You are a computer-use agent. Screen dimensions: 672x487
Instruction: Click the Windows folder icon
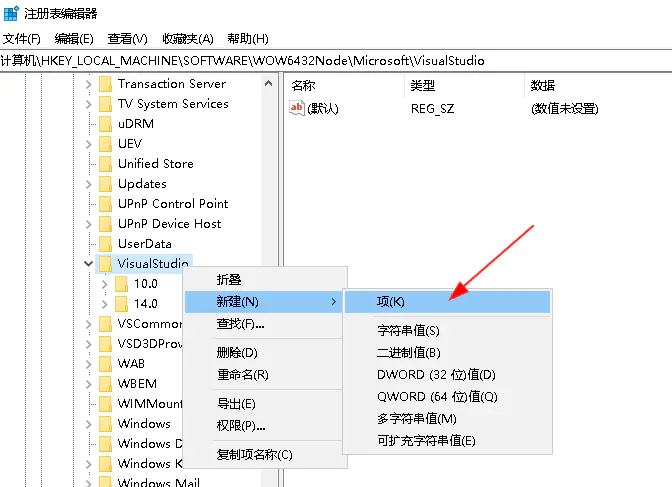(105, 424)
